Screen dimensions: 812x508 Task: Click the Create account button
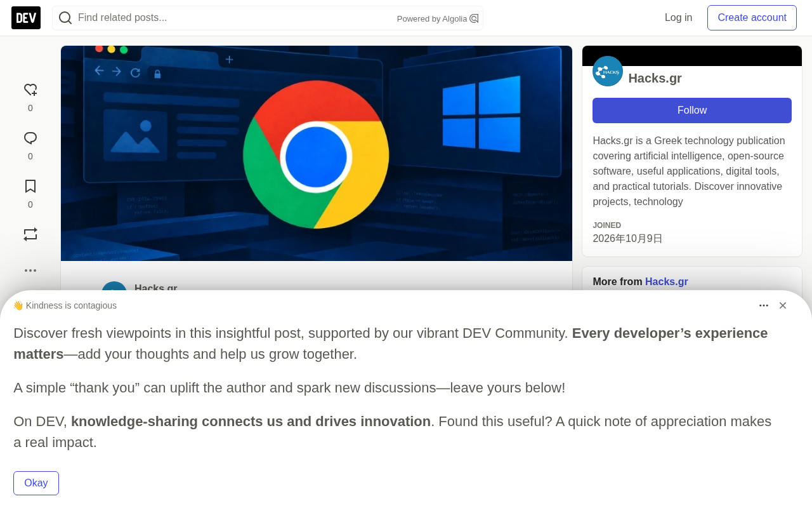tap(752, 18)
